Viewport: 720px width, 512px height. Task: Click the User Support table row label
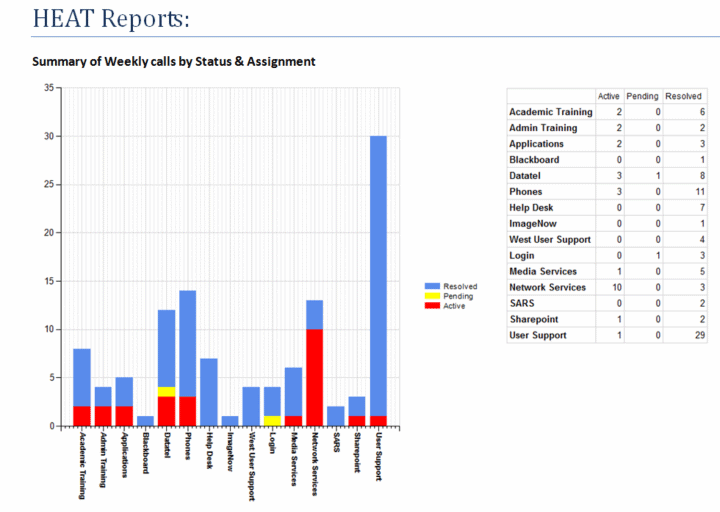(x=538, y=335)
